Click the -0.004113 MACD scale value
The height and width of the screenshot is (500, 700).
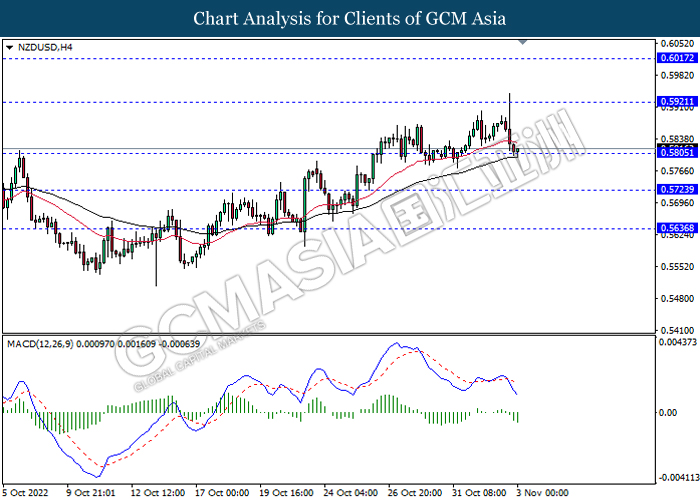(x=679, y=478)
